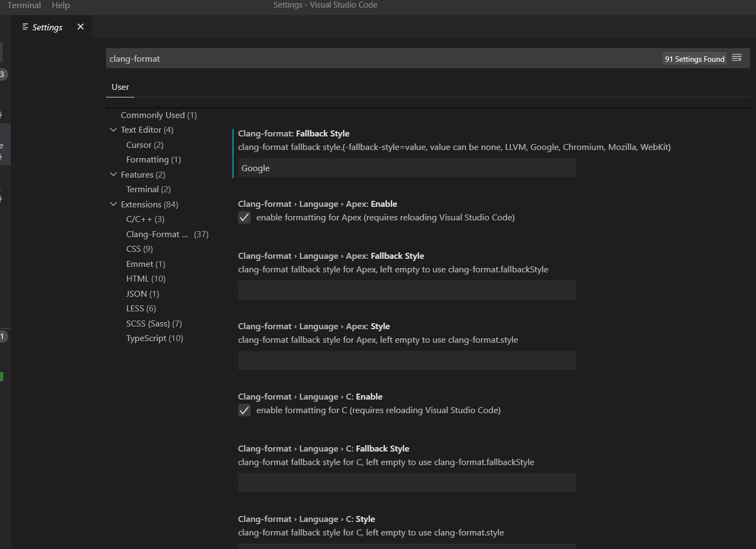756x549 pixels.
Task: Open the Clang-Format extension settings category
Action: coord(157,234)
